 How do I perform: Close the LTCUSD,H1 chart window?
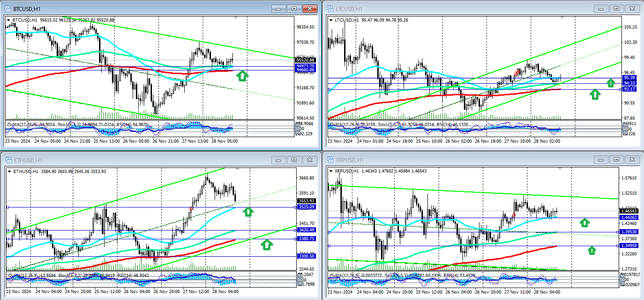pos(633,9)
